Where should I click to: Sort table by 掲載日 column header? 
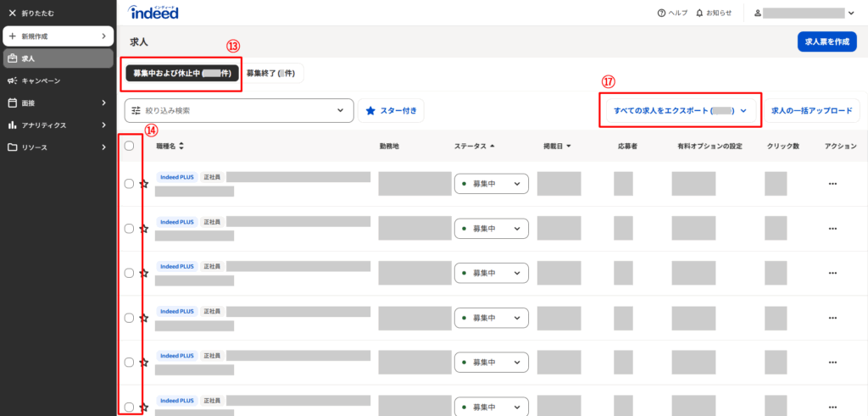[557, 146]
